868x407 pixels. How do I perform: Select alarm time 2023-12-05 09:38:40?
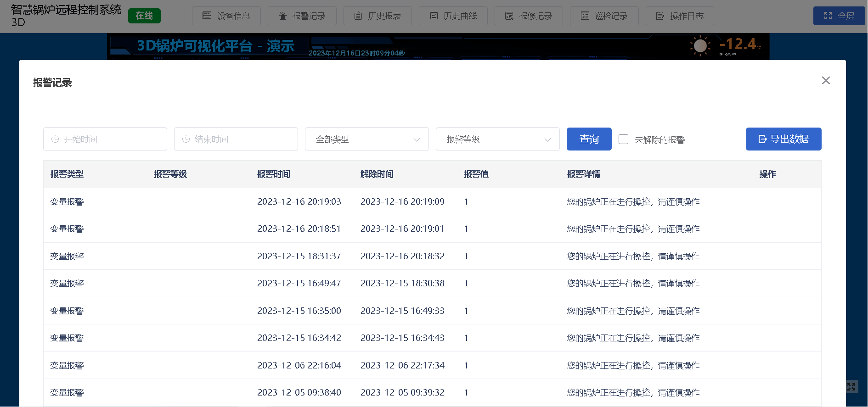pyautogui.click(x=299, y=393)
